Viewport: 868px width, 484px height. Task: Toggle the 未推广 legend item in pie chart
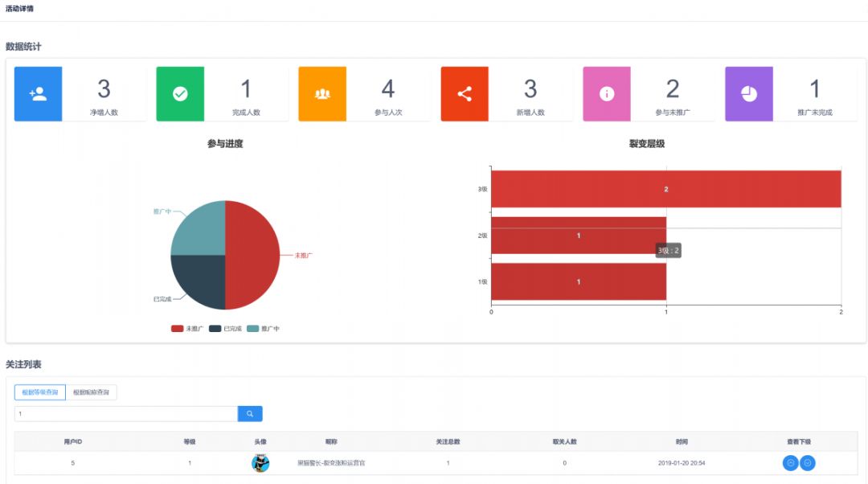point(186,329)
